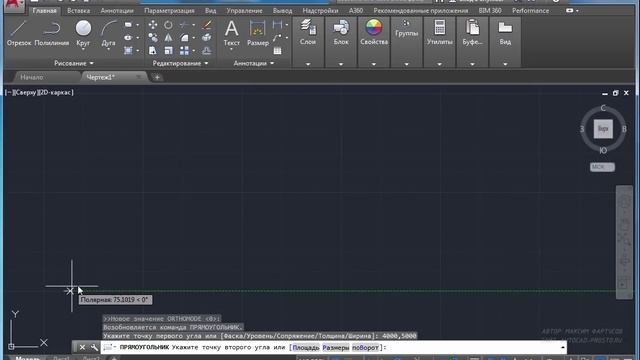Click the ViewCube top face
The image size is (640, 360).
[x=603, y=129]
